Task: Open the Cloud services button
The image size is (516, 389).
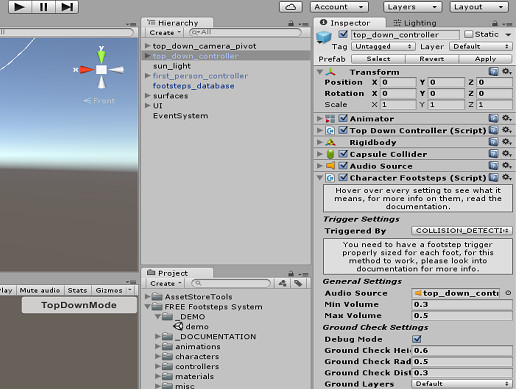Action: tap(291, 7)
